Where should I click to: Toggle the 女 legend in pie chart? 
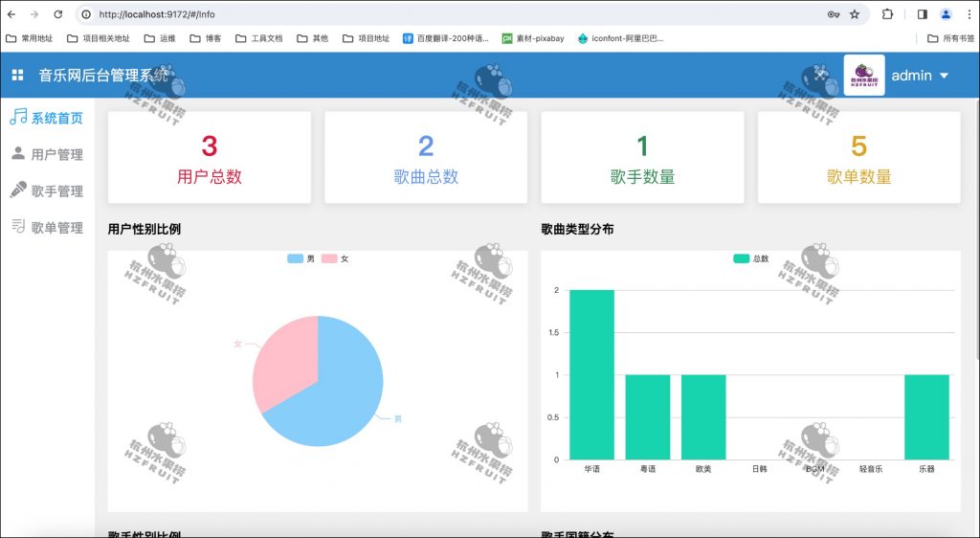[335, 258]
